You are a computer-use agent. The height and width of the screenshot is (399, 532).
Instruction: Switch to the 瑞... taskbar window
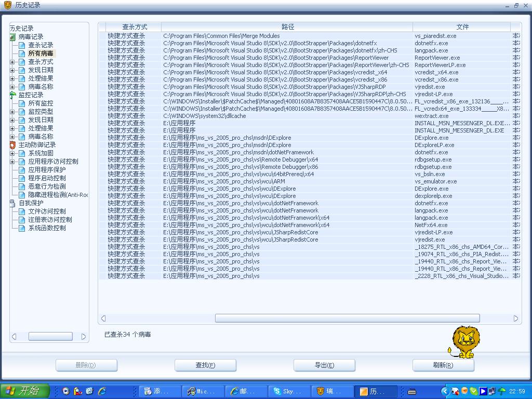pos(332,392)
